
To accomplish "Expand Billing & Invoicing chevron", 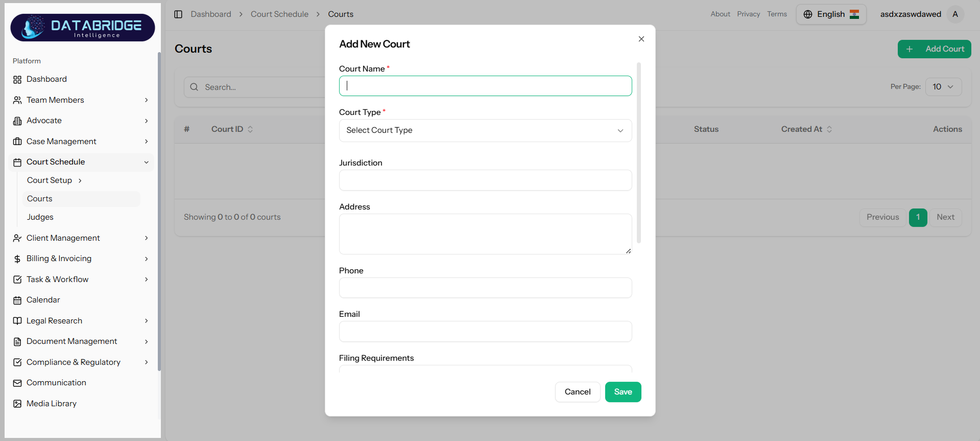I will 147,259.
